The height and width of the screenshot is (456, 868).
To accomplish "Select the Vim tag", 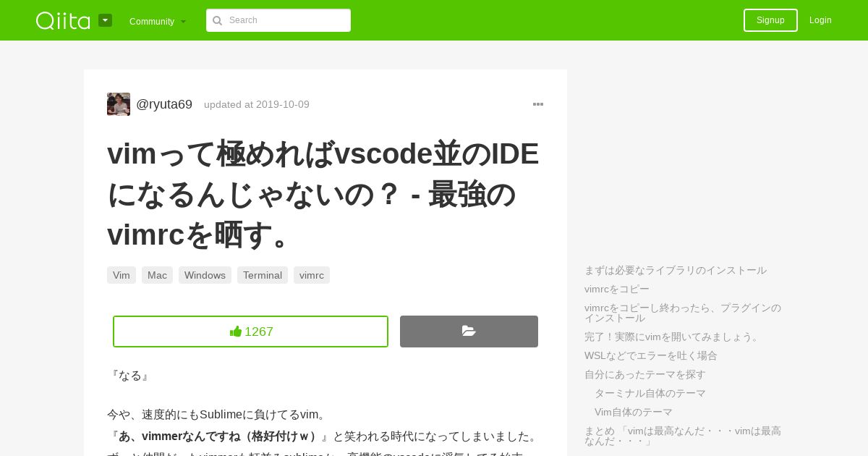I will pos(122,275).
